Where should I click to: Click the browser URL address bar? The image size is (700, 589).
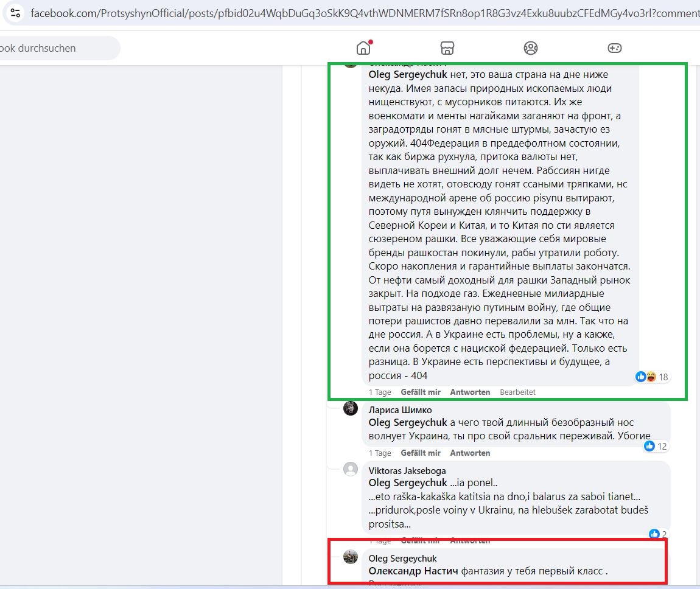point(364,13)
